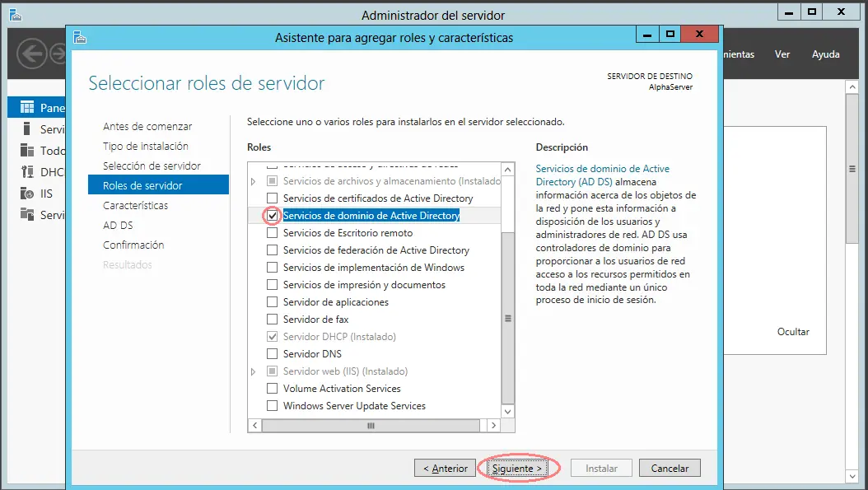868x490 pixels.
Task: Open the Todos los servidores sidebar icon
Action: coord(27,150)
